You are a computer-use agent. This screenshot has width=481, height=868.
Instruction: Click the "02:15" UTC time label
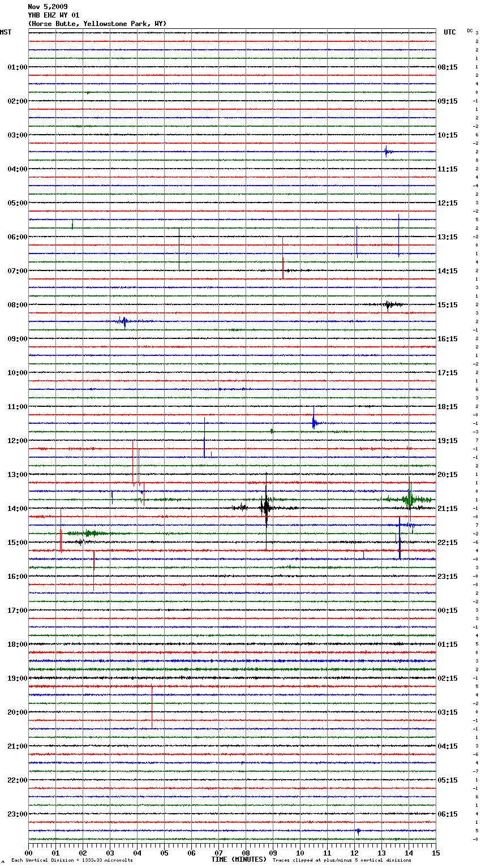pos(448,678)
